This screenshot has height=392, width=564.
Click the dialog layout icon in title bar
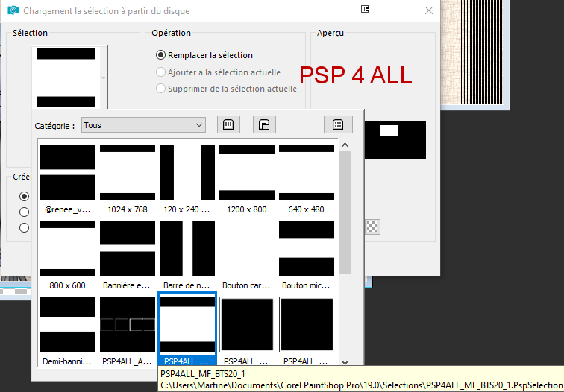point(365,10)
